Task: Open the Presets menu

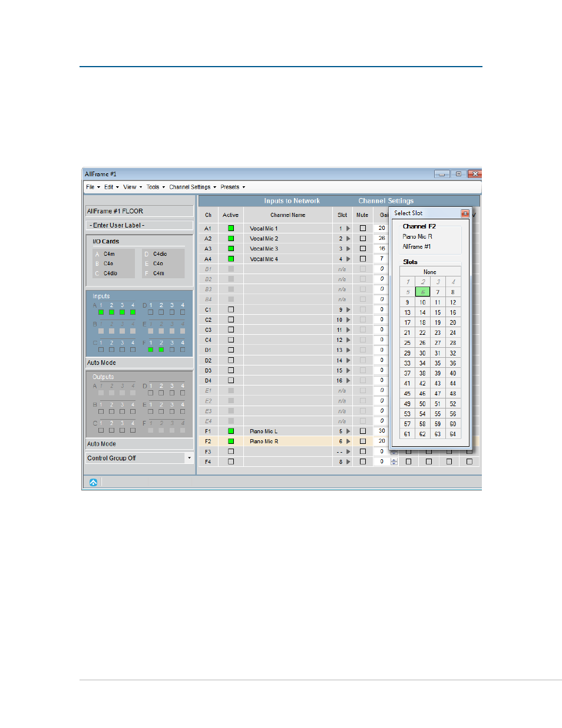Action: tap(233, 187)
